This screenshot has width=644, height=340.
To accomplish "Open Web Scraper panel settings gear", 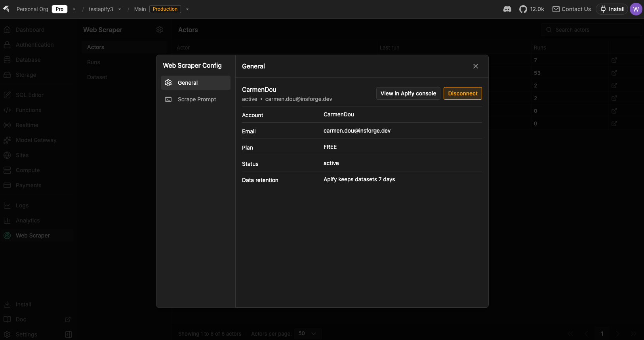I will tap(160, 30).
